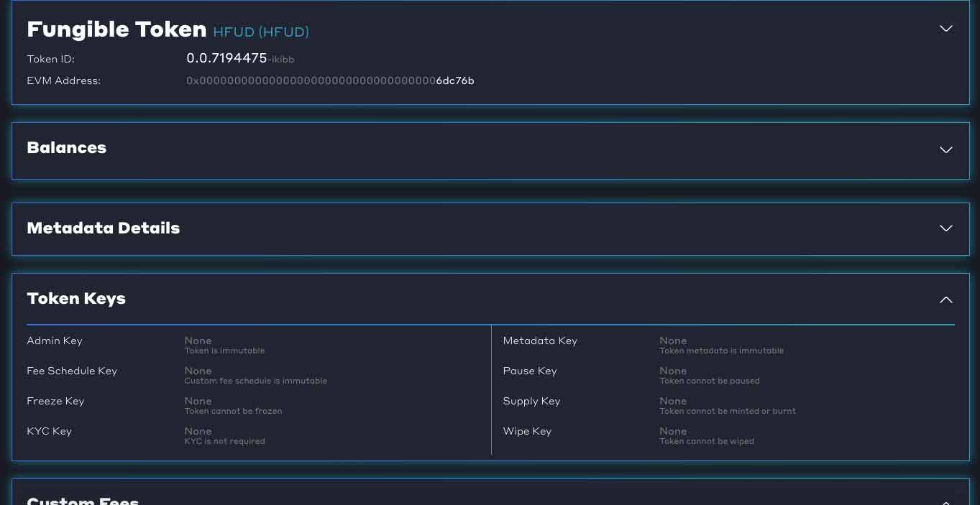Expand the Fungible Token section chevron
The width and height of the screenshot is (980, 505).
pyautogui.click(x=946, y=29)
